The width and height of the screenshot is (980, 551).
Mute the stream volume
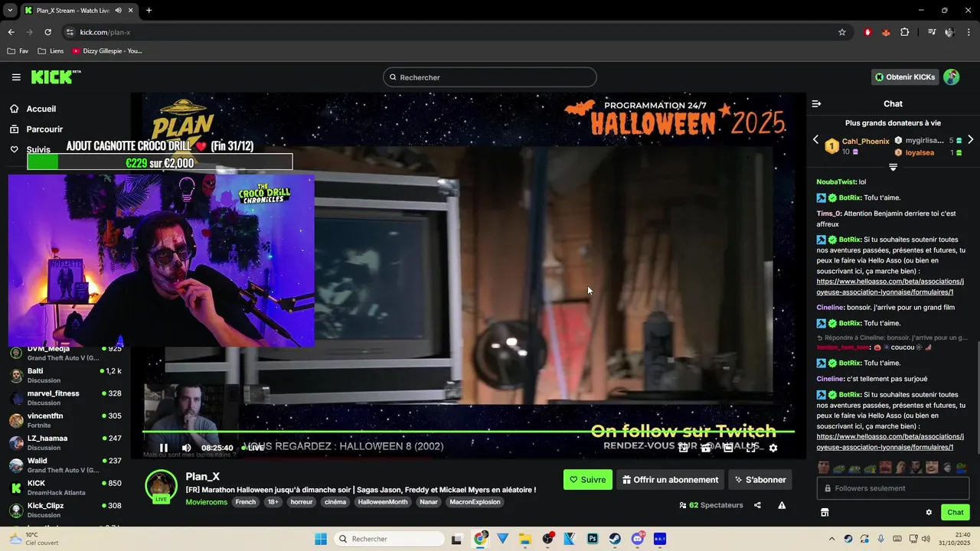pyautogui.click(x=186, y=448)
